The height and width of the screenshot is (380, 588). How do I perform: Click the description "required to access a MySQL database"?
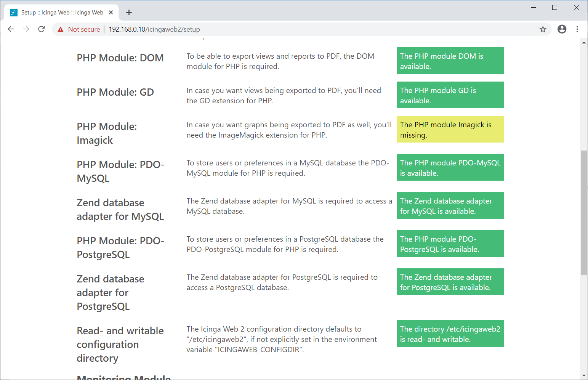tap(289, 206)
